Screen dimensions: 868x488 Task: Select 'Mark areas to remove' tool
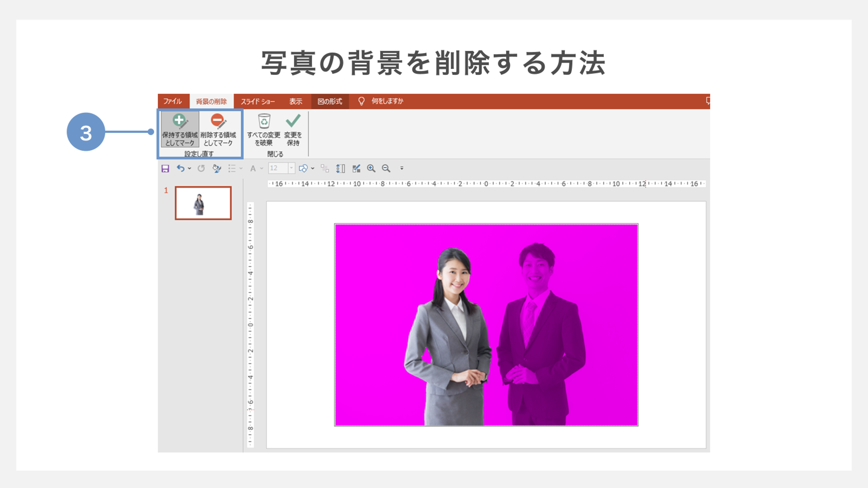218,129
